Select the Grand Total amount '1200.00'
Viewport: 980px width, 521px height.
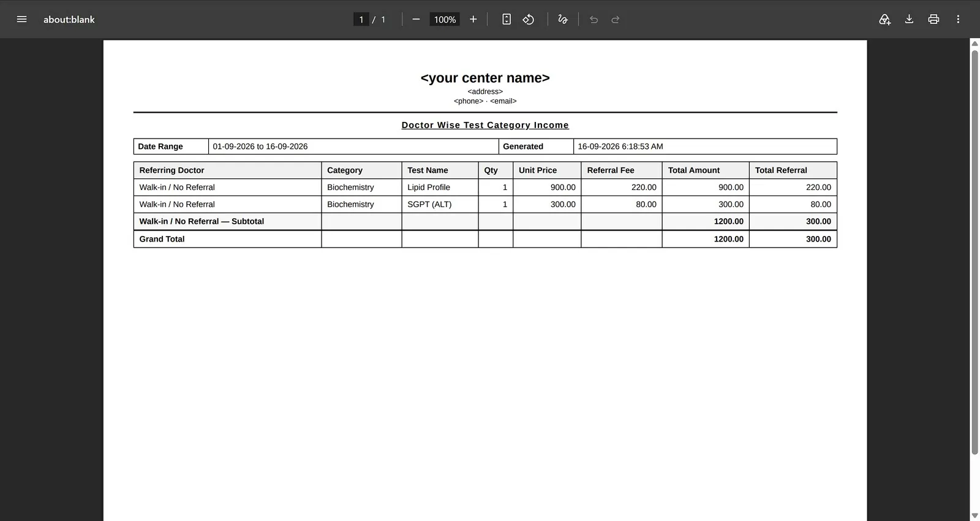click(x=729, y=239)
